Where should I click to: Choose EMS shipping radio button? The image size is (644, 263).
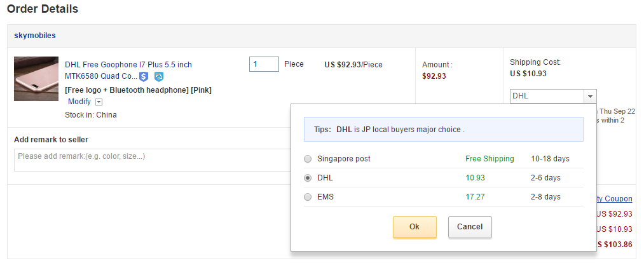[308, 197]
